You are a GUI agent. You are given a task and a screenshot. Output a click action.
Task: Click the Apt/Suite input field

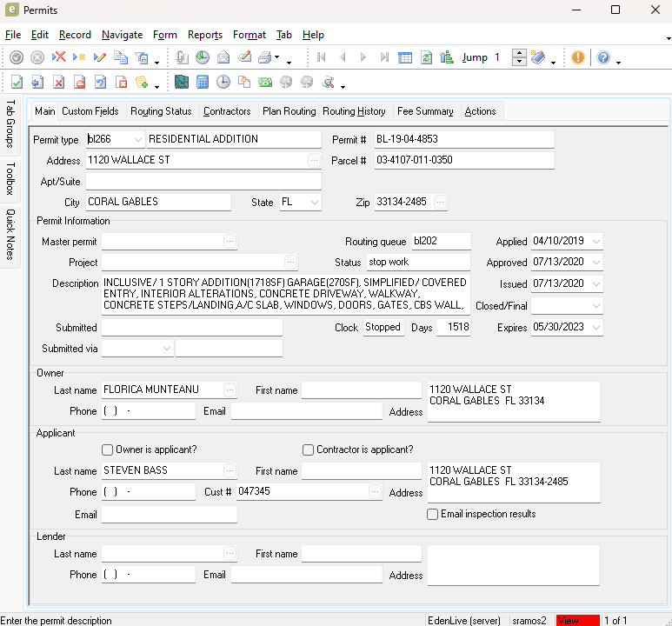pos(203,181)
